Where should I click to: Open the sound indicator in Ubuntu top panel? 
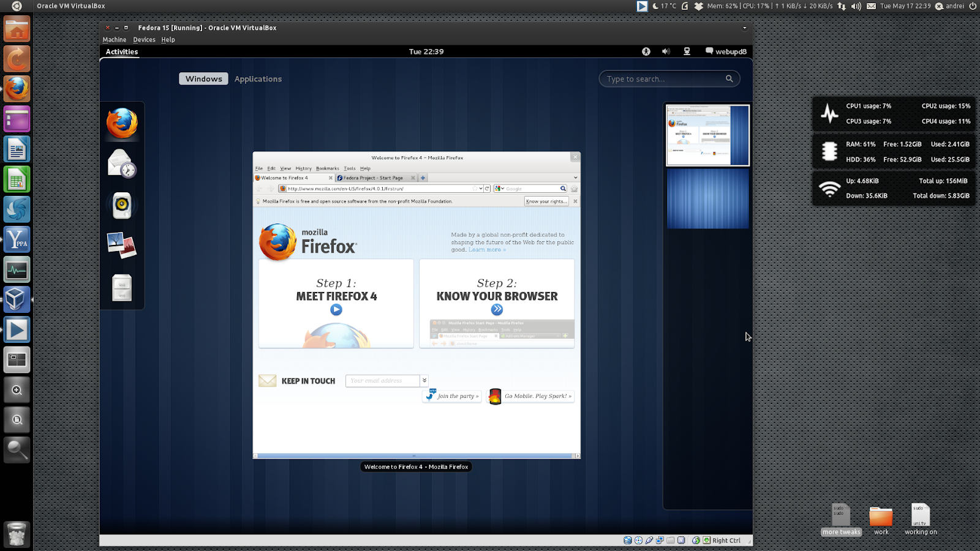(856, 6)
